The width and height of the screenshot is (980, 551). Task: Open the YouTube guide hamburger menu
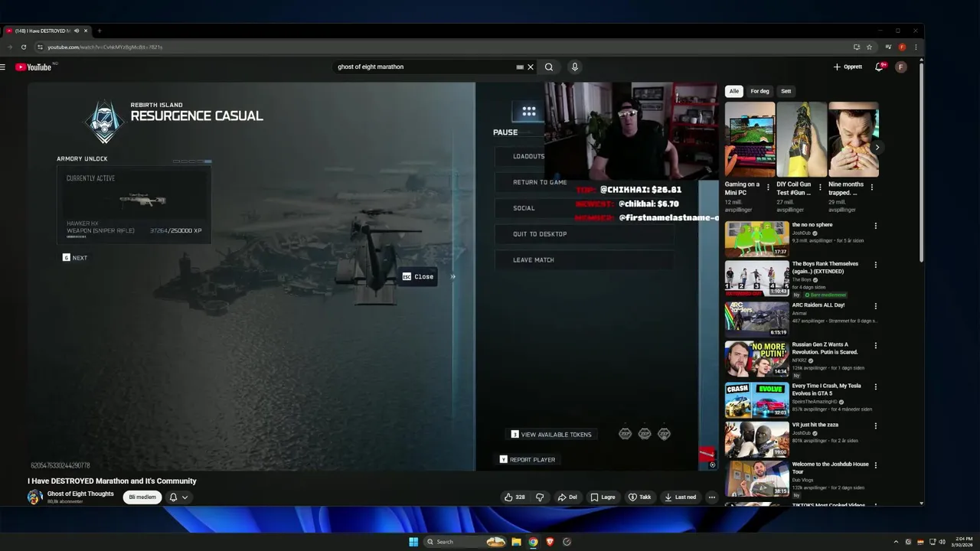click(3, 67)
